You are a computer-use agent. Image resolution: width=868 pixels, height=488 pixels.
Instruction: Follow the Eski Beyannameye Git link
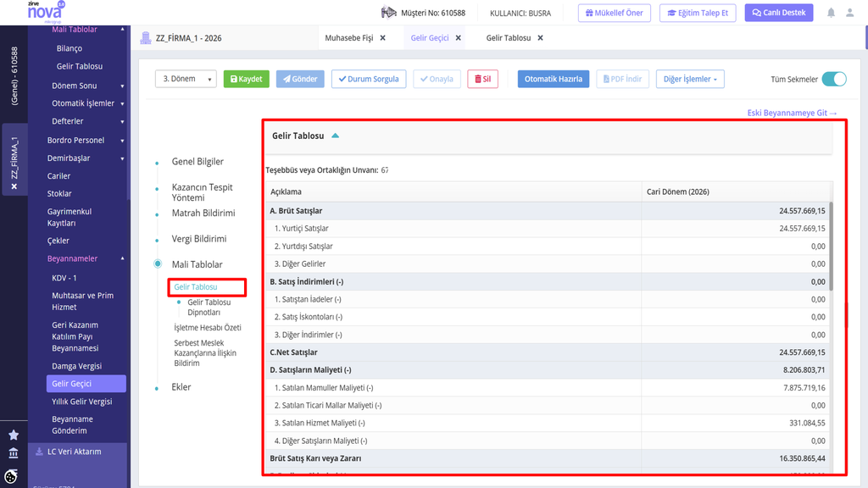coord(792,113)
